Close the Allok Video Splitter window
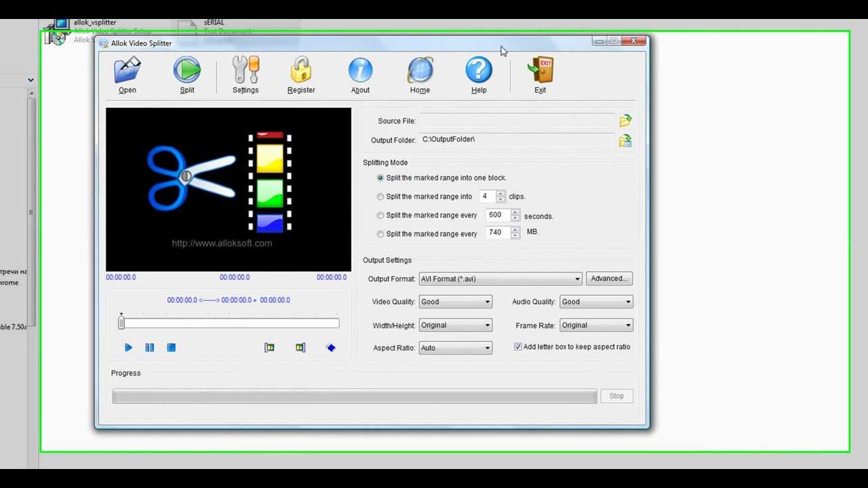This screenshot has height=488, width=868. [633, 41]
